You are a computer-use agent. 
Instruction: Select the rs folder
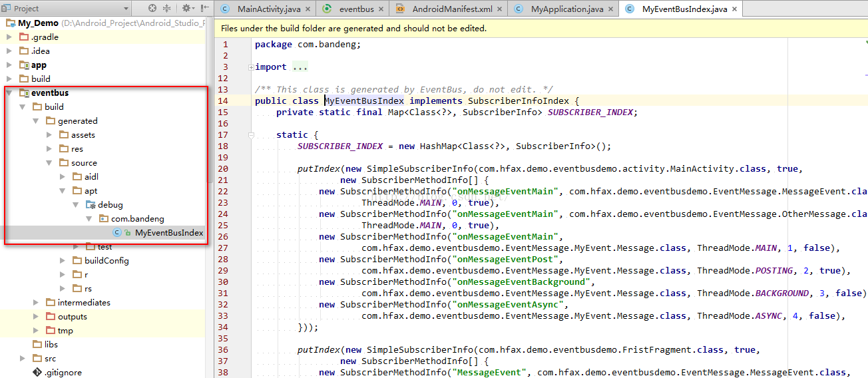88,289
